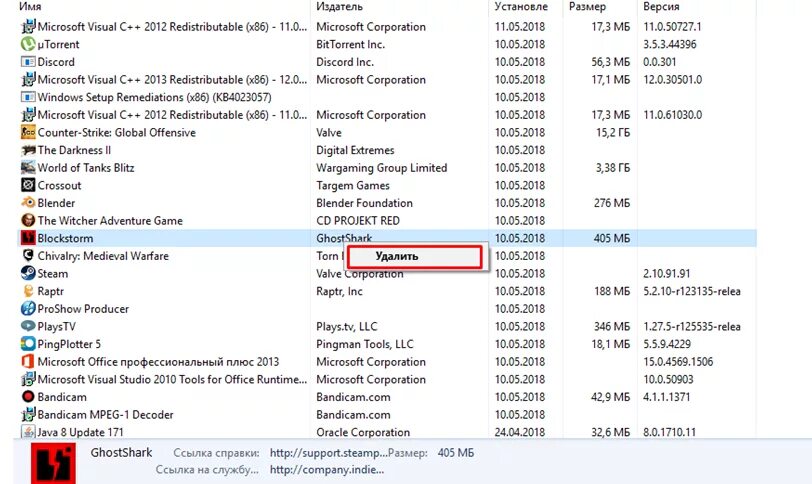Sort by the Размер column header
Screen dimensions: 812x484
pyautogui.click(x=587, y=7)
